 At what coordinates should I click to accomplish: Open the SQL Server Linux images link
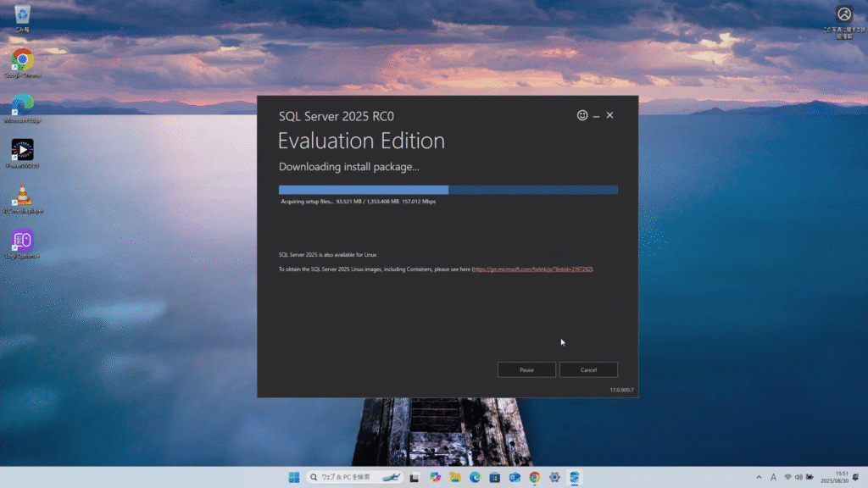532,269
